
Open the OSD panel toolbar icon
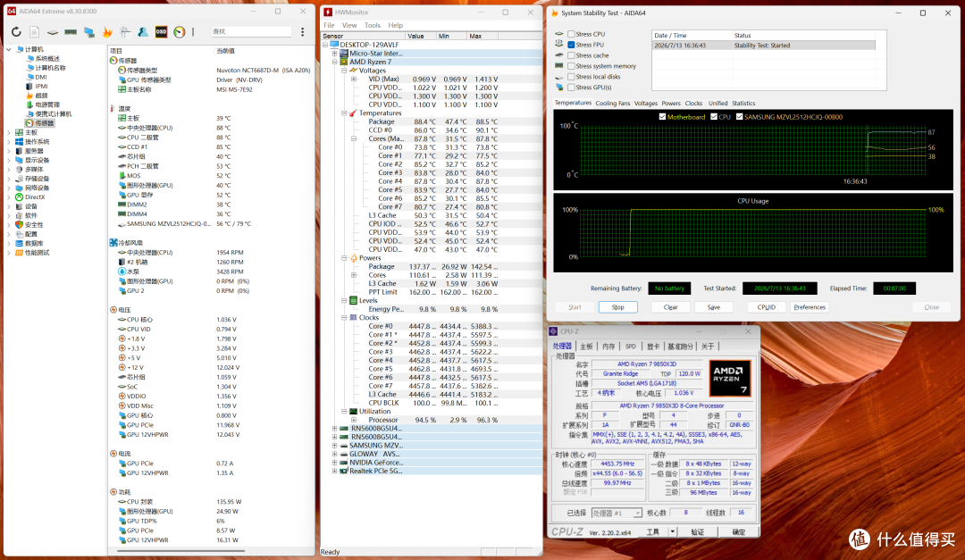click(161, 32)
